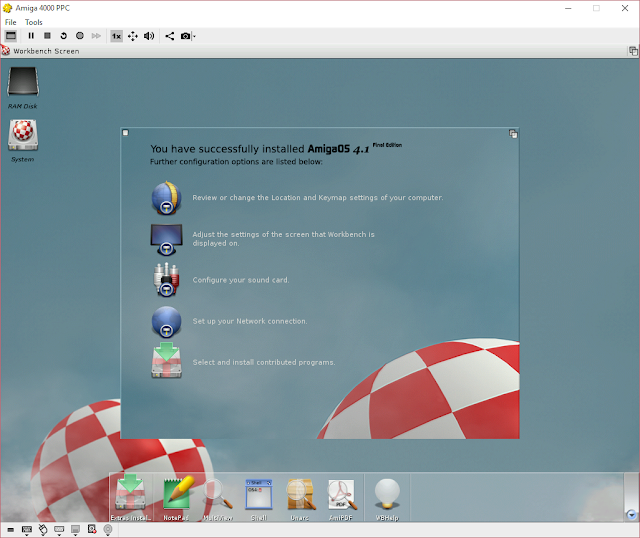Launch NotePad from the dock

176,498
